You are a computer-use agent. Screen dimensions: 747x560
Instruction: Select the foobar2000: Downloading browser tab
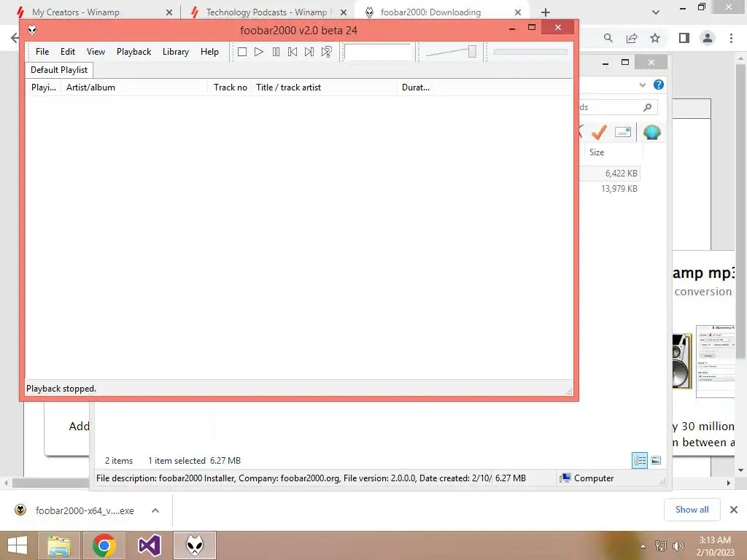430,12
